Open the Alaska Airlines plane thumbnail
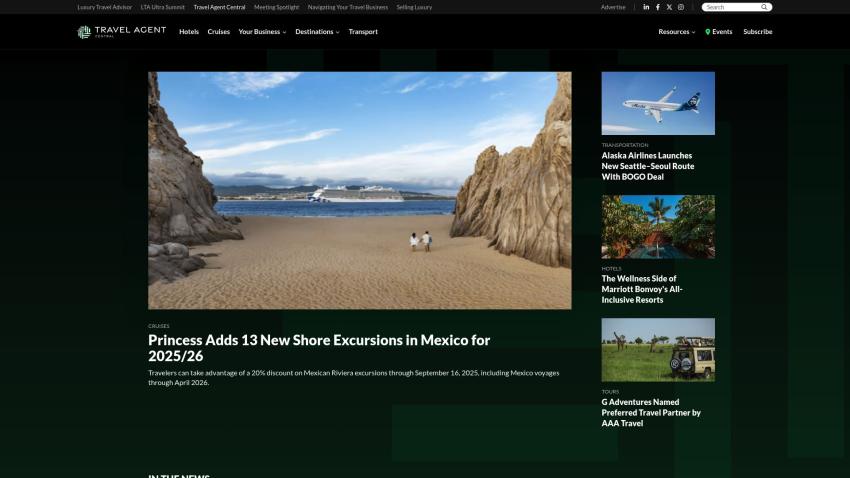The image size is (850, 478). (658, 103)
